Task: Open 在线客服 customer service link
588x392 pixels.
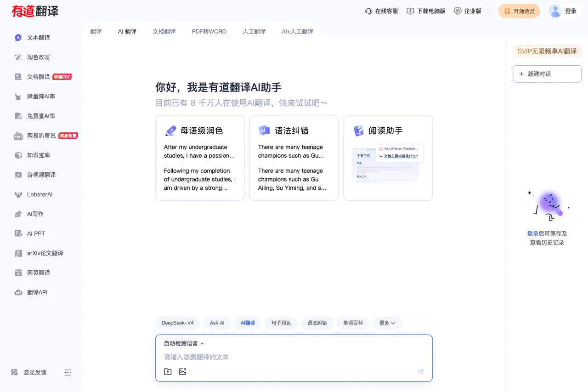Action: [381, 11]
